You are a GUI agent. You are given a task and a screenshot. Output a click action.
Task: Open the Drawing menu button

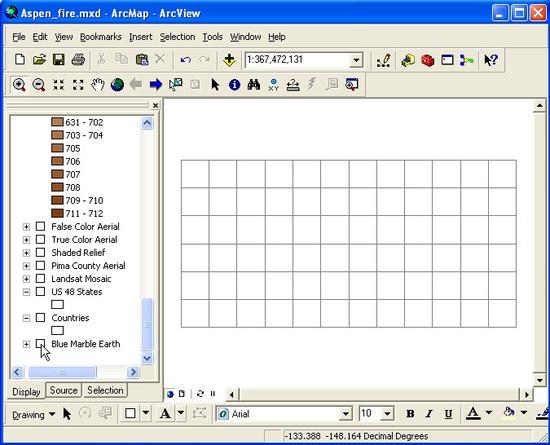click(34, 415)
